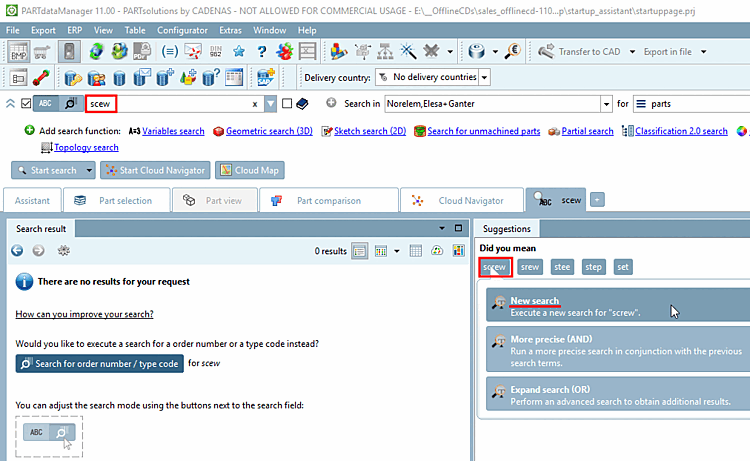Open the File menu

coord(13,30)
